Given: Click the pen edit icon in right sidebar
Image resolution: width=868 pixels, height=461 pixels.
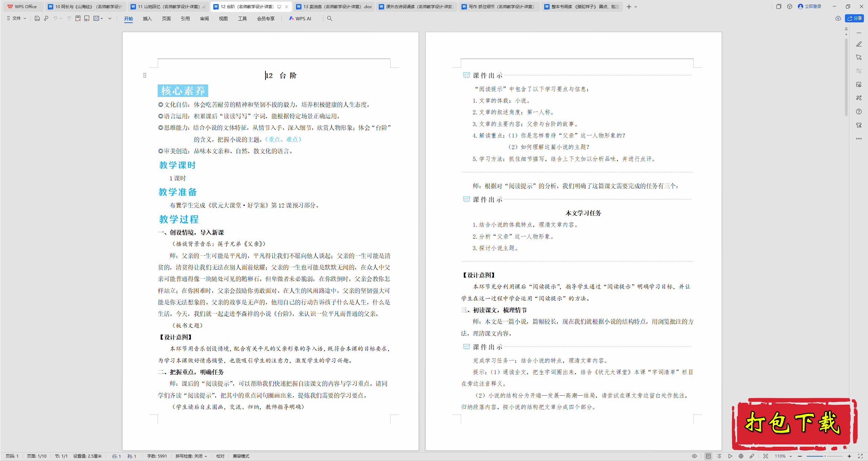Looking at the screenshot, I should click(859, 44).
